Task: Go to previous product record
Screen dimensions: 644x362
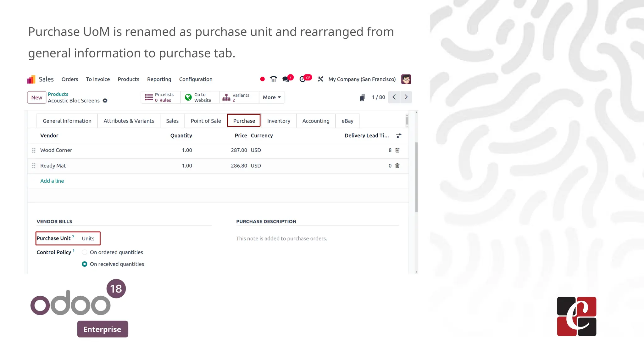Action: click(x=394, y=97)
